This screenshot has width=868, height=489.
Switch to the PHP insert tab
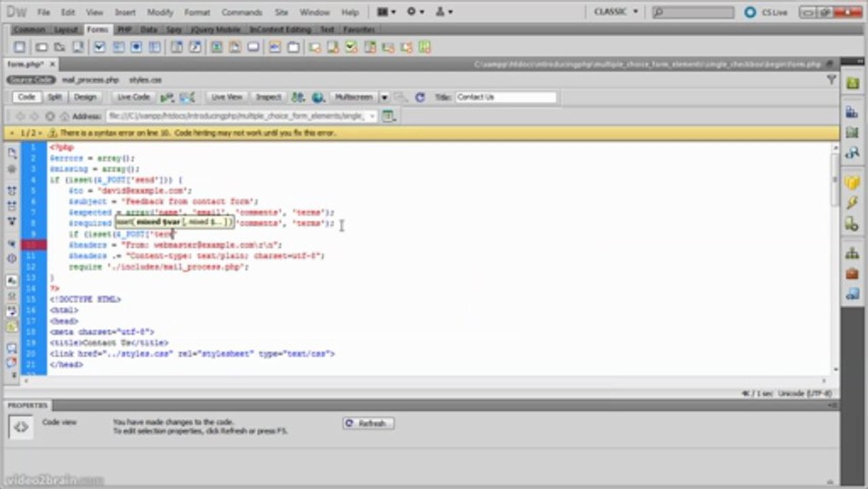tap(124, 30)
